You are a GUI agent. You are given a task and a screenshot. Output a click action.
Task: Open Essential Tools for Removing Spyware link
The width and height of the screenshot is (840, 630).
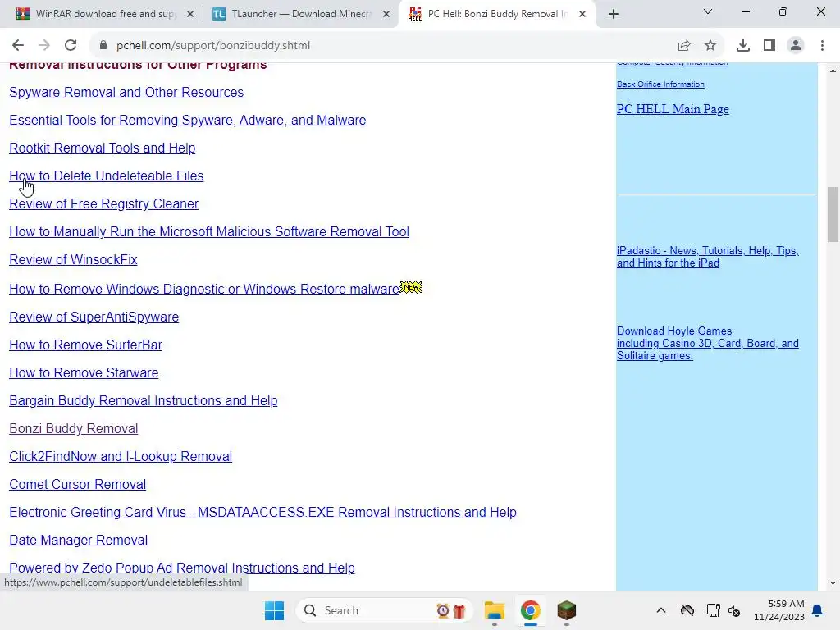188,120
